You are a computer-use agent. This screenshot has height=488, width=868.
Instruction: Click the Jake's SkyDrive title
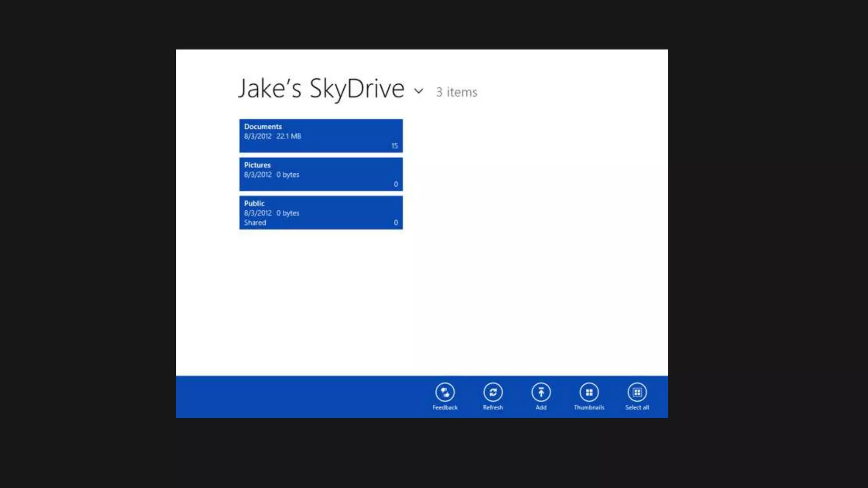321,89
